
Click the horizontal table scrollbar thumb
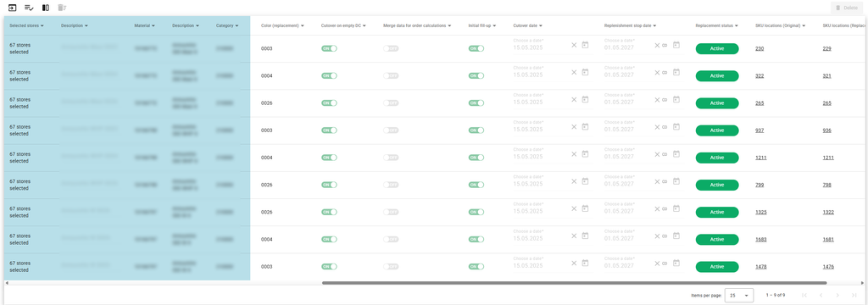pos(574,283)
